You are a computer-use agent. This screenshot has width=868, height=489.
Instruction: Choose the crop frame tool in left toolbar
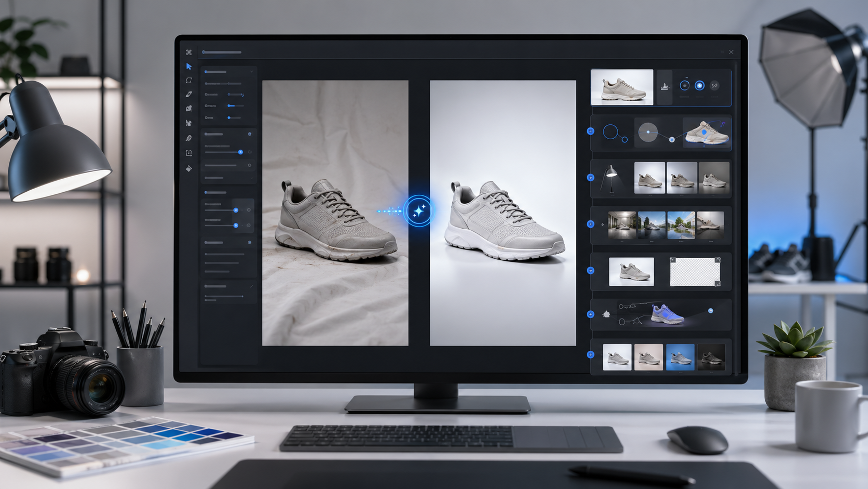click(x=189, y=153)
